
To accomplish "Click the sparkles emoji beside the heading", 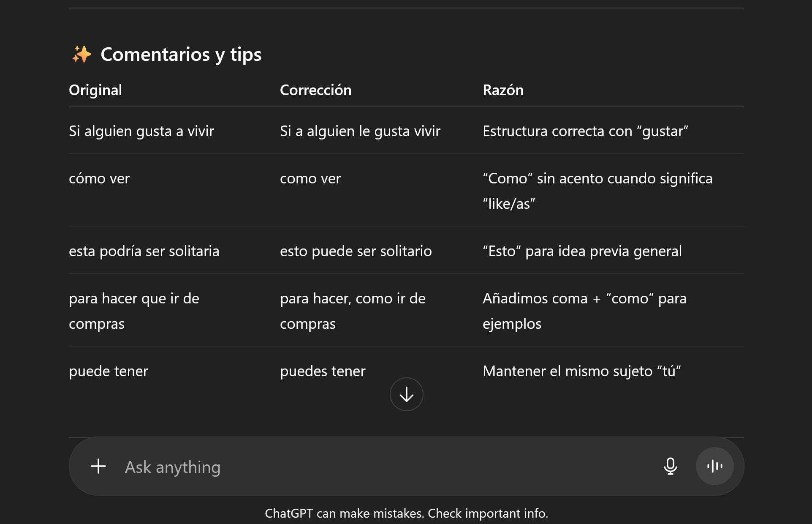I will point(81,55).
